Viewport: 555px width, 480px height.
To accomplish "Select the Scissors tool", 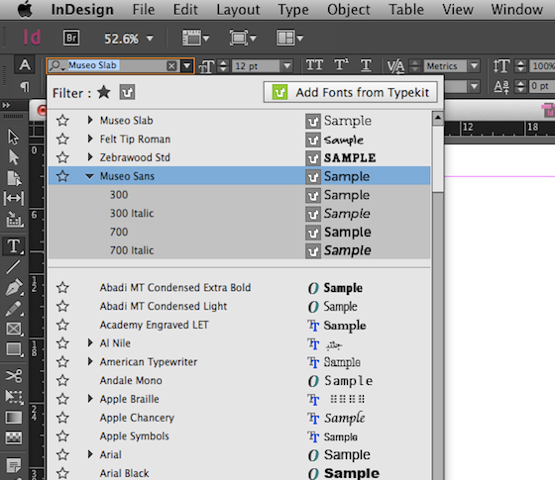I will (13, 376).
